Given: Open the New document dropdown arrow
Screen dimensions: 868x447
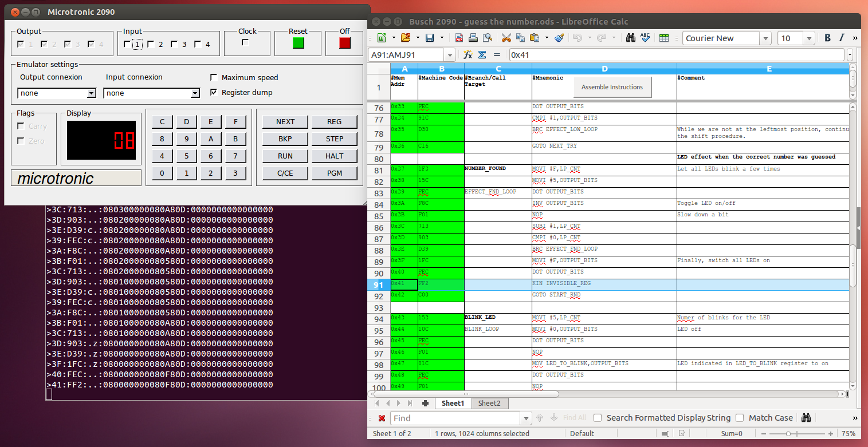Looking at the screenshot, I should [x=393, y=38].
